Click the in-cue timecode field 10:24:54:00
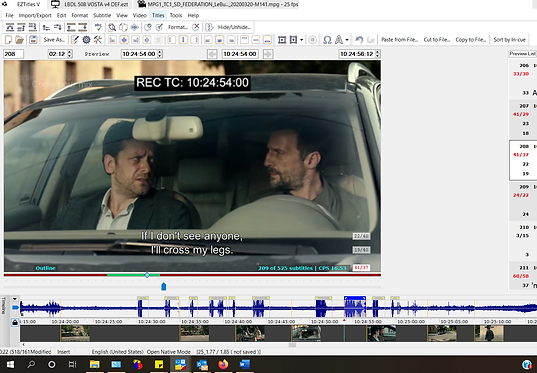Image resolution: width=537 pixels, height=373 pixels. 141,54
